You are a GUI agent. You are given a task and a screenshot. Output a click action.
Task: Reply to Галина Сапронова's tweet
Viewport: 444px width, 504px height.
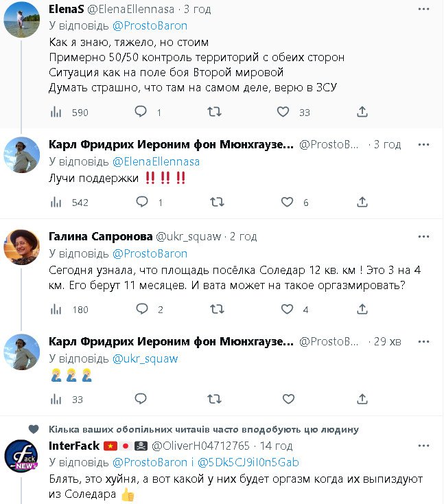[141, 309]
